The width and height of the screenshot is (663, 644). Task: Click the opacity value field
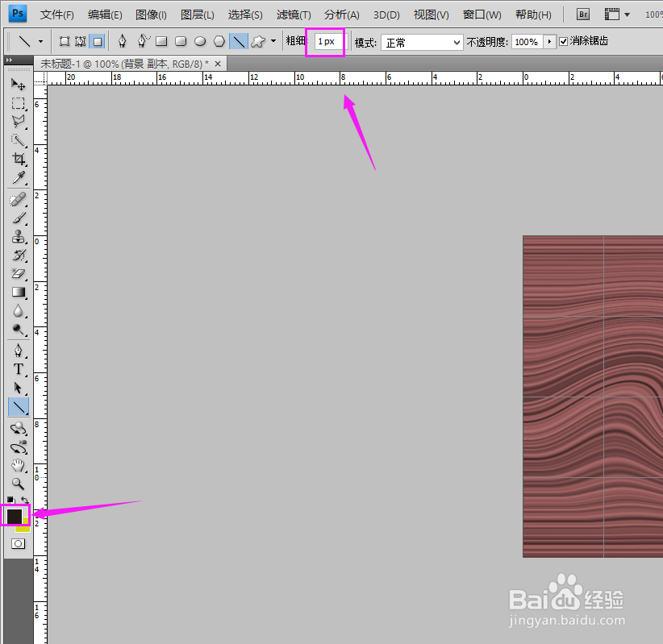coord(527,42)
